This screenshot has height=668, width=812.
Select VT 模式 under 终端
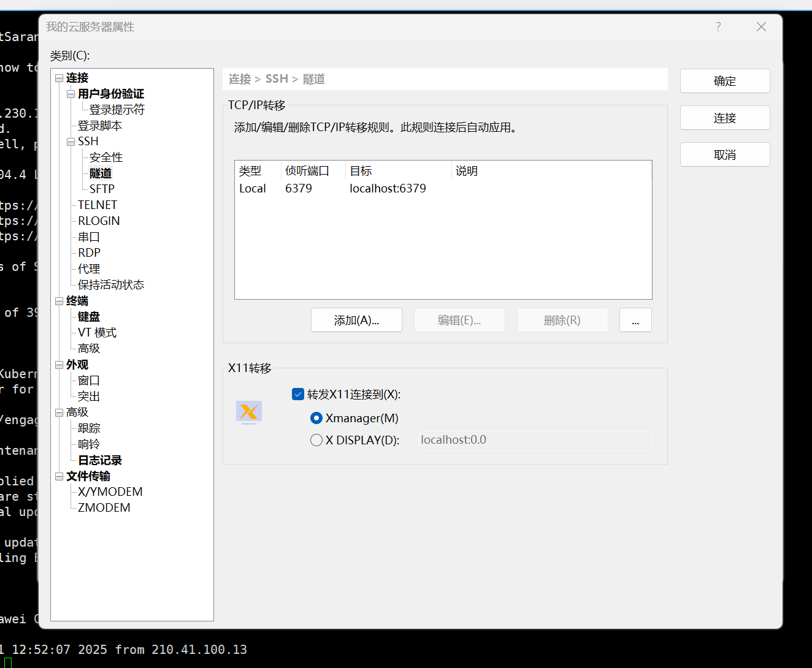[97, 333]
